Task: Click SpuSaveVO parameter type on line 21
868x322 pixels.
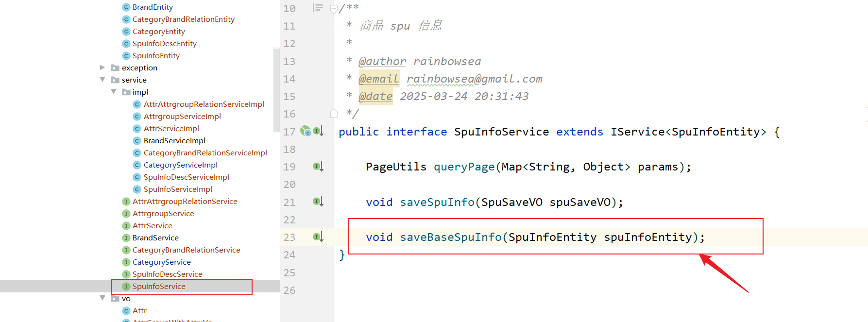Action: click(512, 202)
